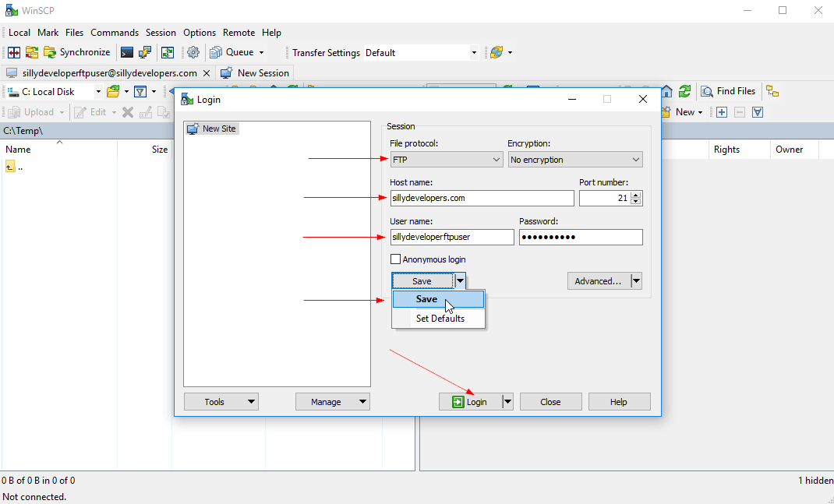
Task: Click the Queue toolbar button
Action: pyautogui.click(x=232, y=53)
